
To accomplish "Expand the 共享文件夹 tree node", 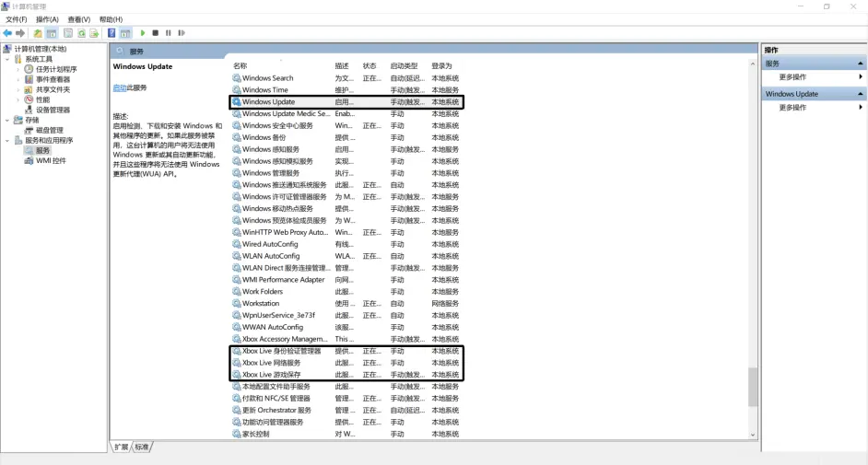I will (x=18, y=89).
